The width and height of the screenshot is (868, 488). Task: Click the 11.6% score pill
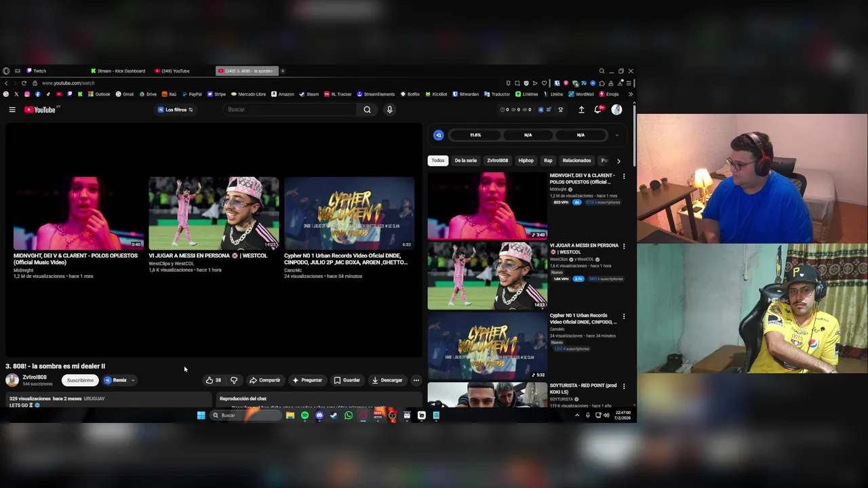tap(475, 135)
